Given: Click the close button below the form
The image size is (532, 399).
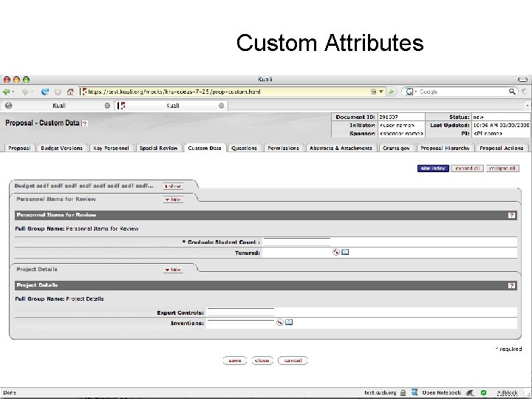Looking at the screenshot, I should [x=262, y=361].
